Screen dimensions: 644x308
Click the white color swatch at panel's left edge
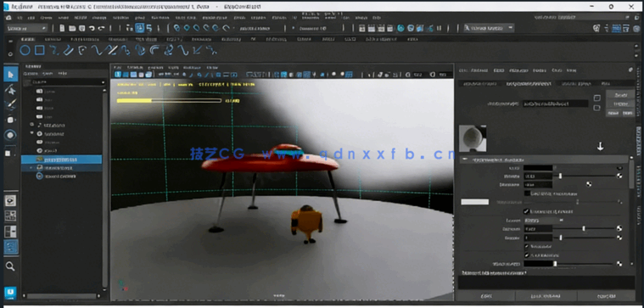point(475,202)
